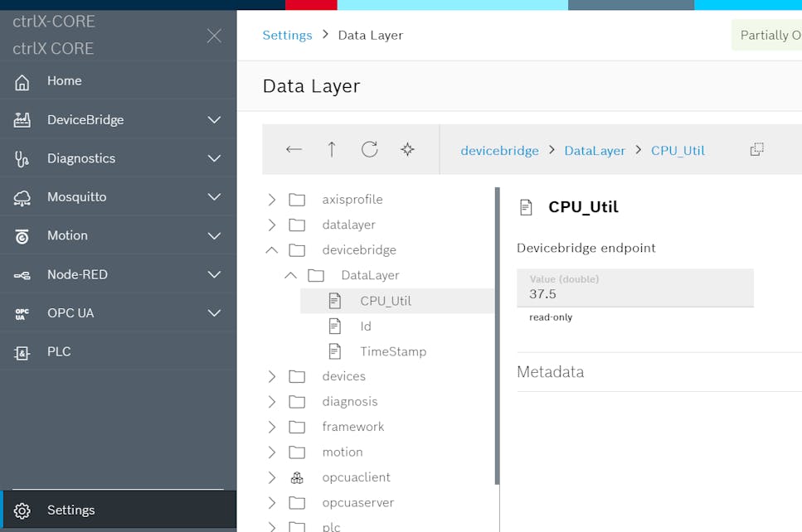Expand the DeviceBridge sidebar menu chevron
Viewport: 802px width, 532px height.
214,120
